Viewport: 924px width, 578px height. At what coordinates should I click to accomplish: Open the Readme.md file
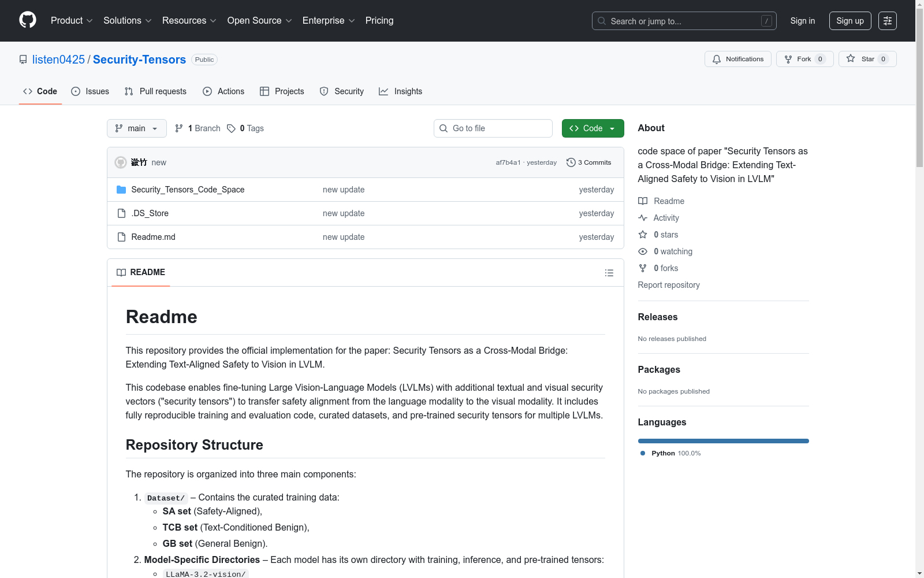tap(153, 237)
